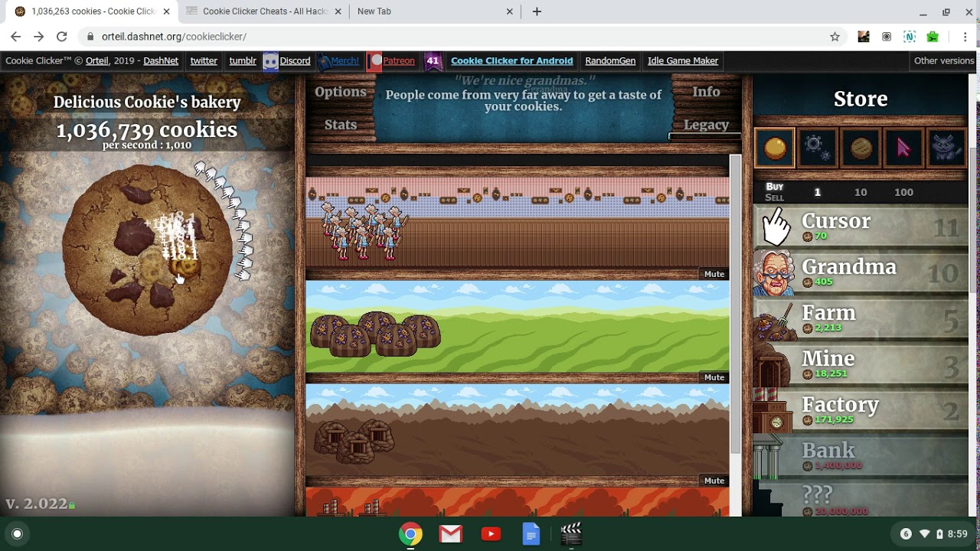This screenshot has width=980, height=551.
Task: Open the Patreon link
Action: (399, 60)
